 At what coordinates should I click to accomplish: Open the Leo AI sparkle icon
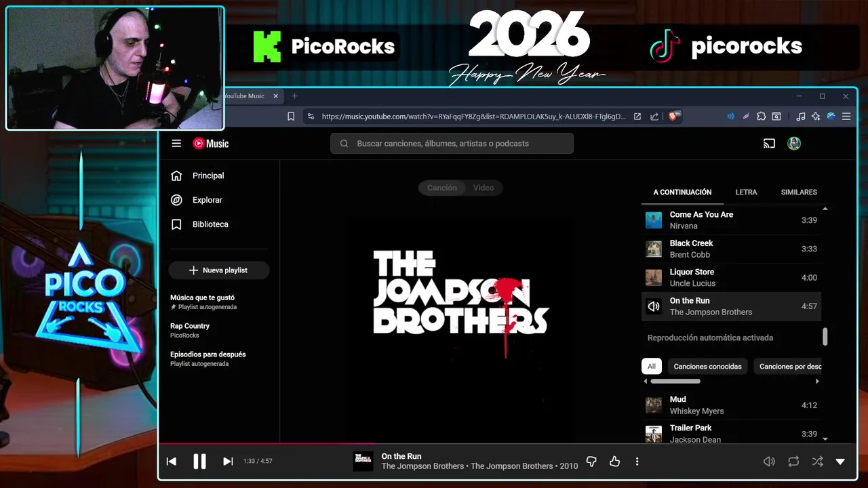pos(816,117)
